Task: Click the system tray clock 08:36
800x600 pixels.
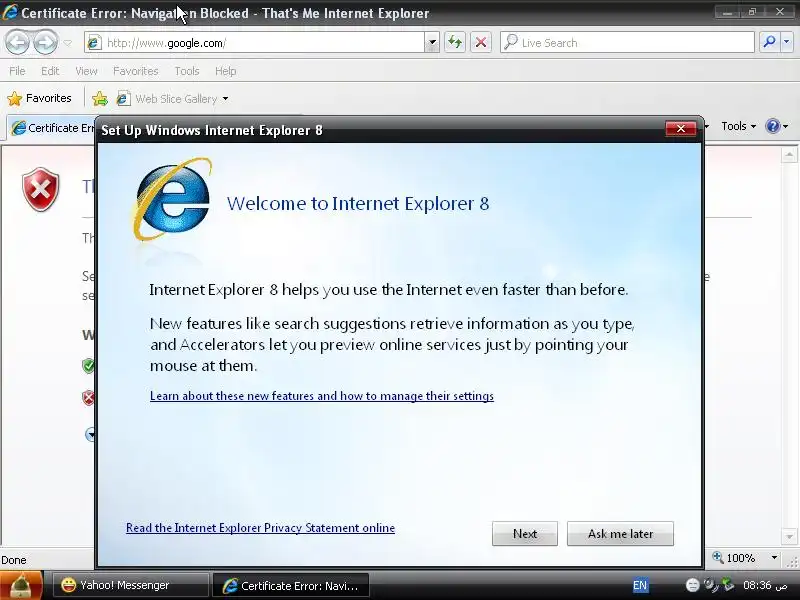Action: coord(765,585)
